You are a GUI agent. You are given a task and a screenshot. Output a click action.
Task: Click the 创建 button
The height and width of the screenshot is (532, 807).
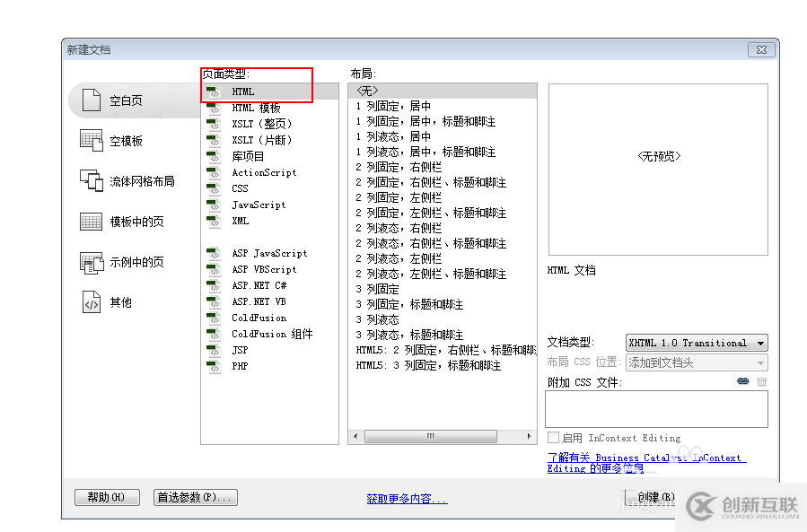point(656,497)
